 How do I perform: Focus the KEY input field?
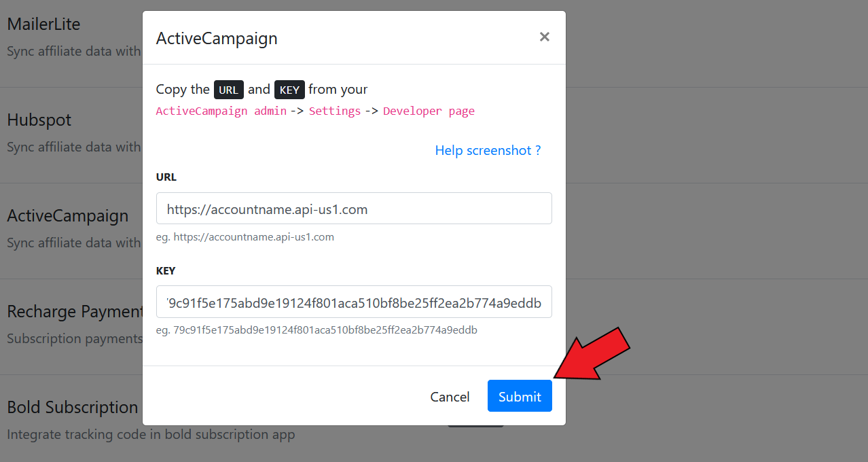(354, 302)
